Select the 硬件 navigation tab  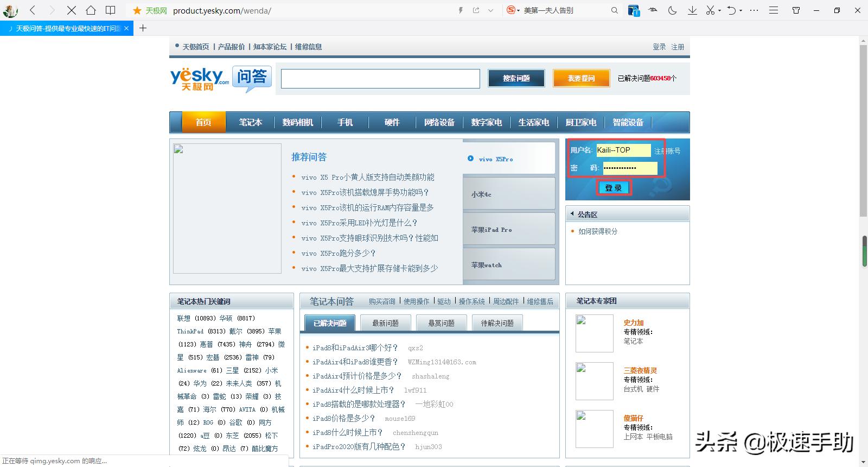392,122
